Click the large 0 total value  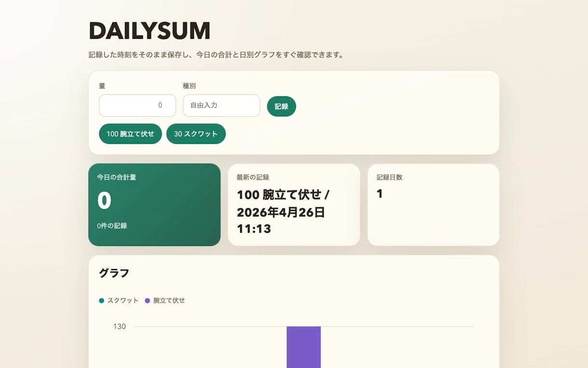(x=104, y=201)
